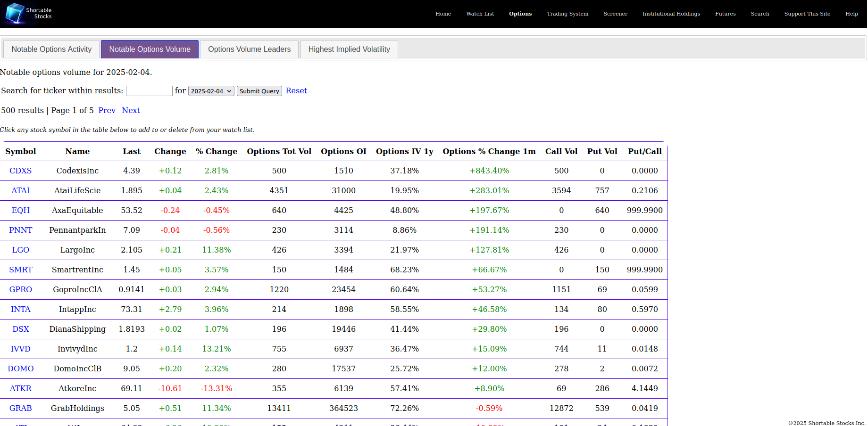Click AtaiLifeScie name cell
Viewport: 868px width, 426px height.
coord(77,190)
